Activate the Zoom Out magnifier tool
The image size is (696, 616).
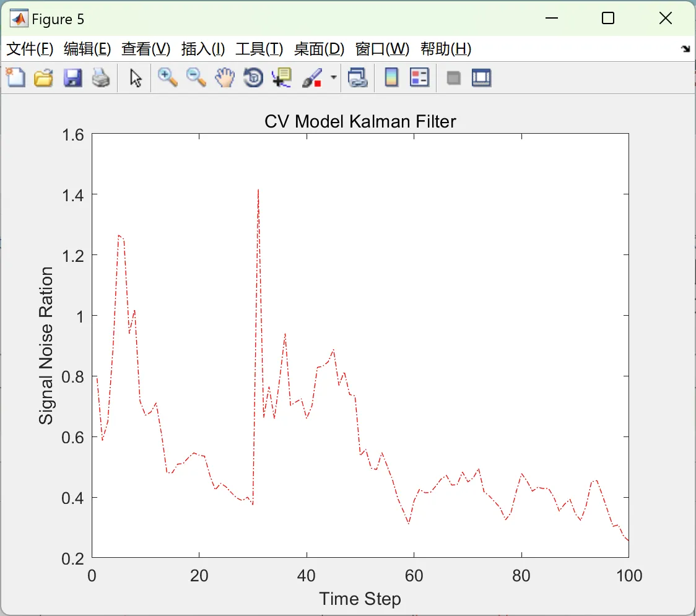pyautogui.click(x=196, y=77)
